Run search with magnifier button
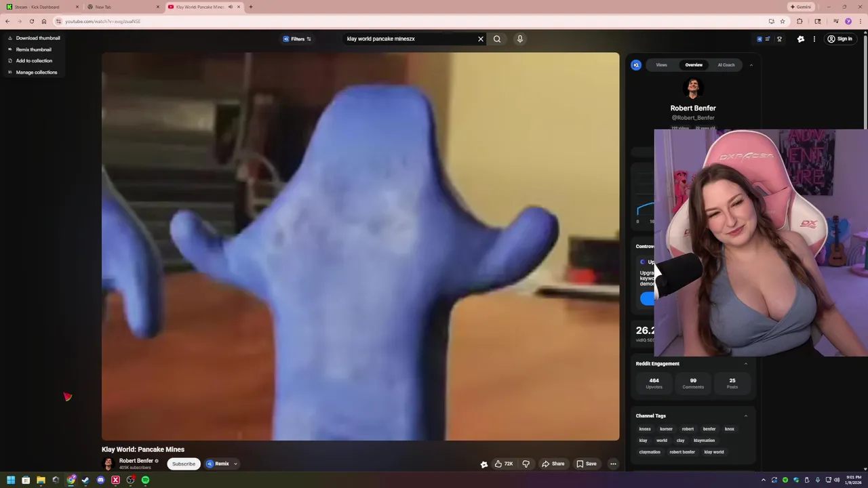The image size is (868, 488). coord(497,39)
